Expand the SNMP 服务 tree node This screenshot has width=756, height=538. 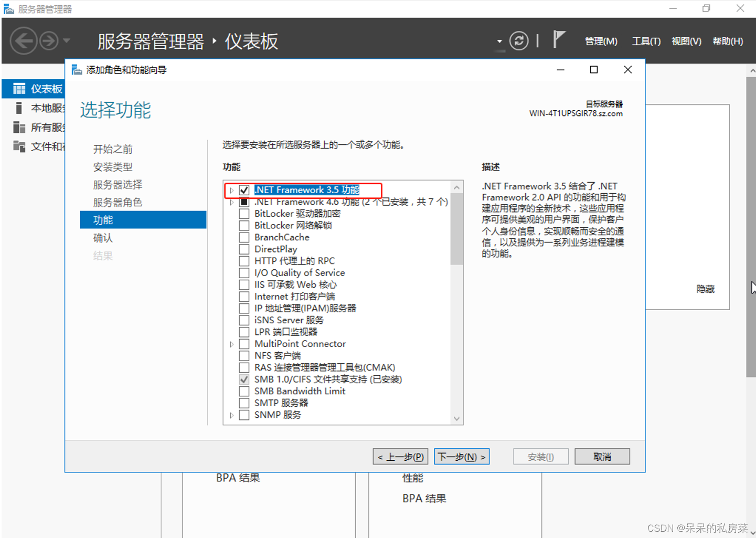tap(231, 415)
